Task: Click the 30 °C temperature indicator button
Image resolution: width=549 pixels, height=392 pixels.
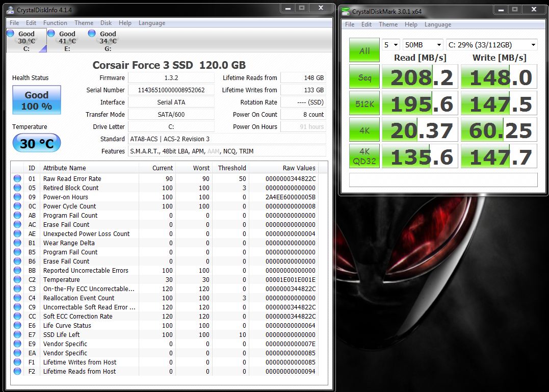Action: [36, 143]
